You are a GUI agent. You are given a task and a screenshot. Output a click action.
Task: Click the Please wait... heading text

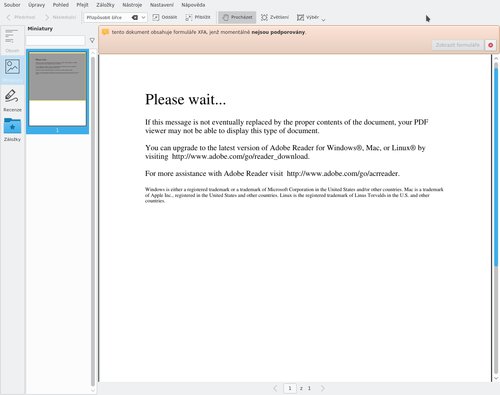(x=185, y=99)
